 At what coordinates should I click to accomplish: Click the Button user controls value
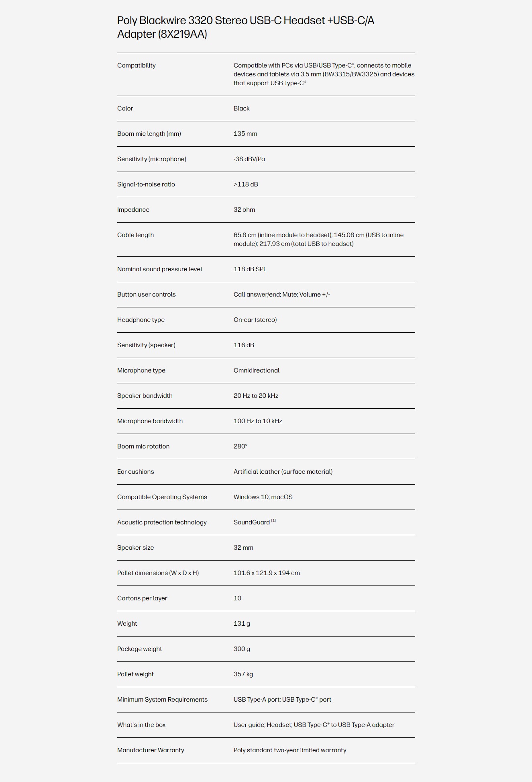point(281,295)
